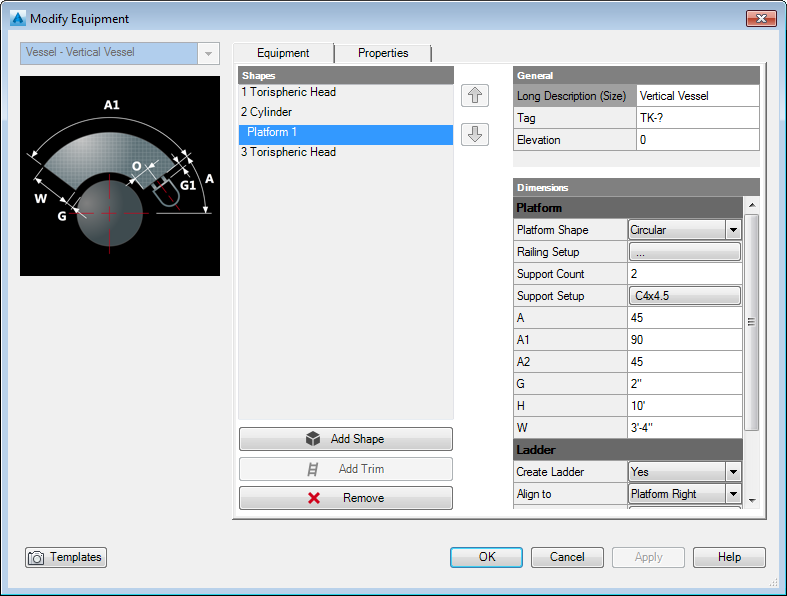Close the Modify Equipment dialog

point(761,19)
